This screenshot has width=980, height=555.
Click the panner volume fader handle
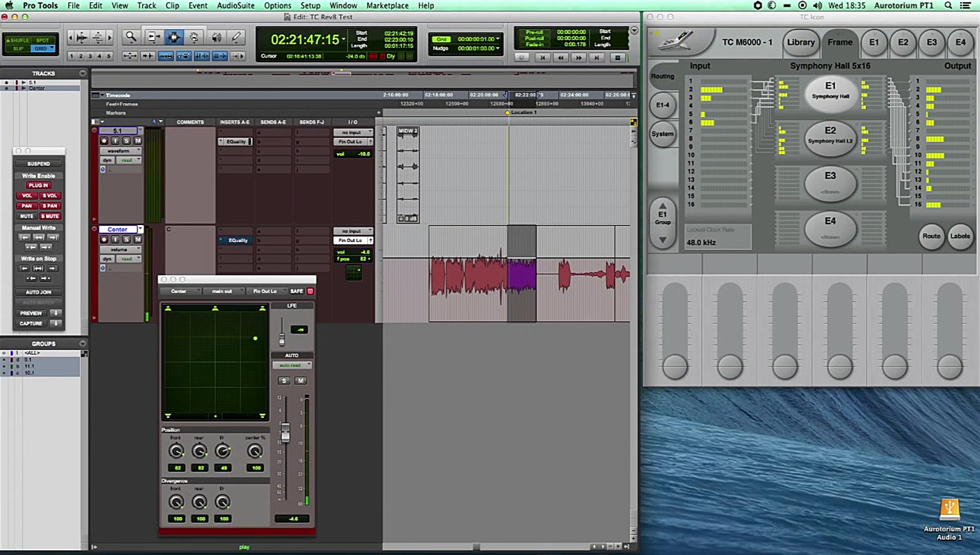pos(285,433)
